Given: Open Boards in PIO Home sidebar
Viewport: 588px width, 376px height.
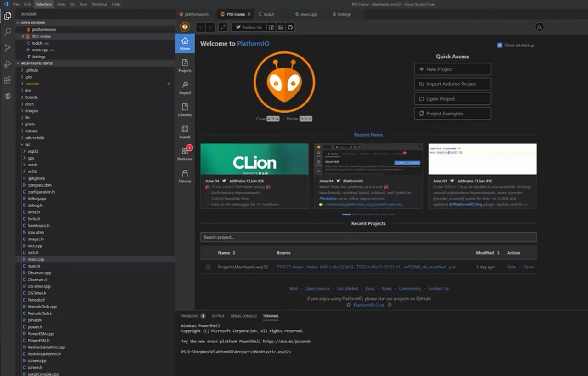Looking at the screenshot, I should (185, 131).
